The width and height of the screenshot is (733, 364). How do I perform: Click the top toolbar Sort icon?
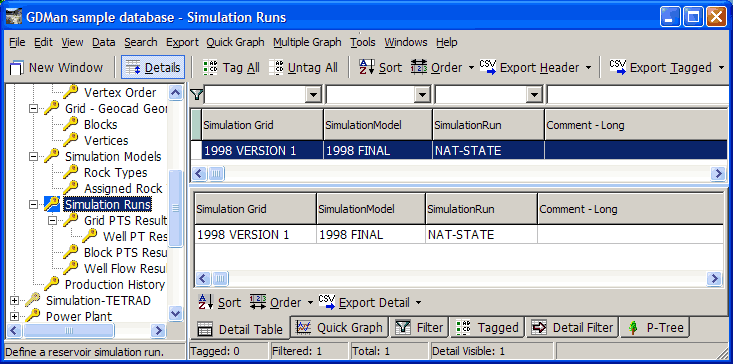click(x=366, y=68)
